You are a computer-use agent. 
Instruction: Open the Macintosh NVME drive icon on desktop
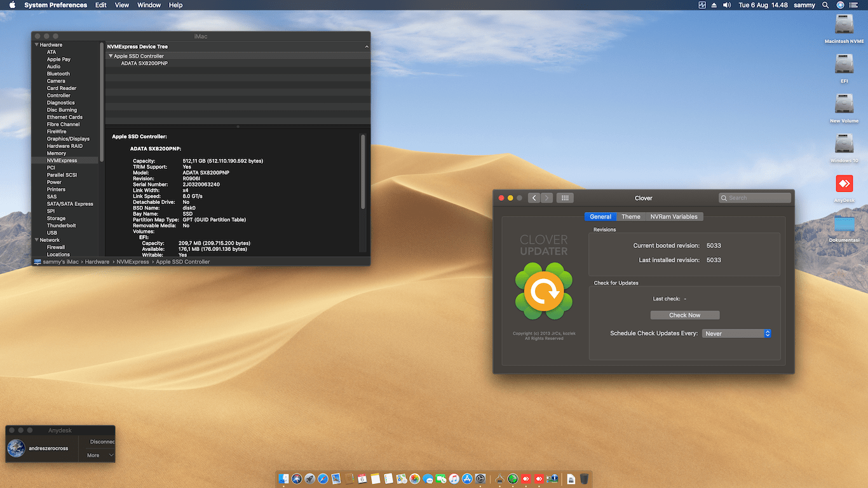(x=844, y=25)
